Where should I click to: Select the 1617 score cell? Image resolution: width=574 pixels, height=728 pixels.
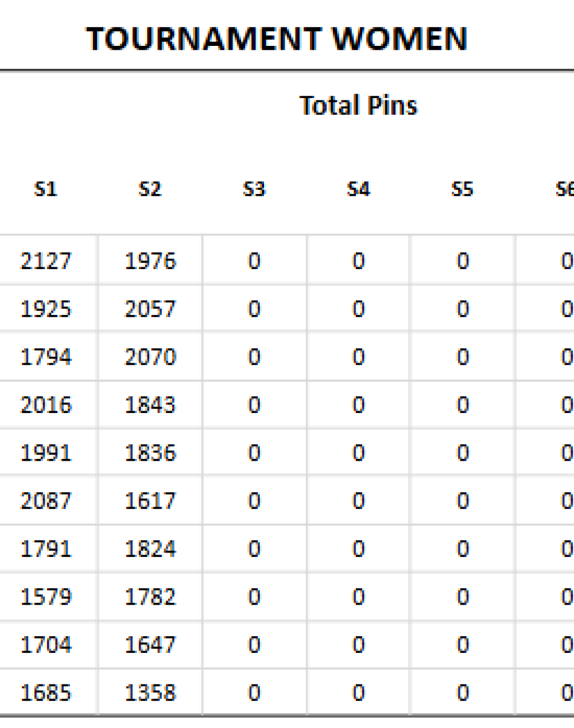point(150,501)
